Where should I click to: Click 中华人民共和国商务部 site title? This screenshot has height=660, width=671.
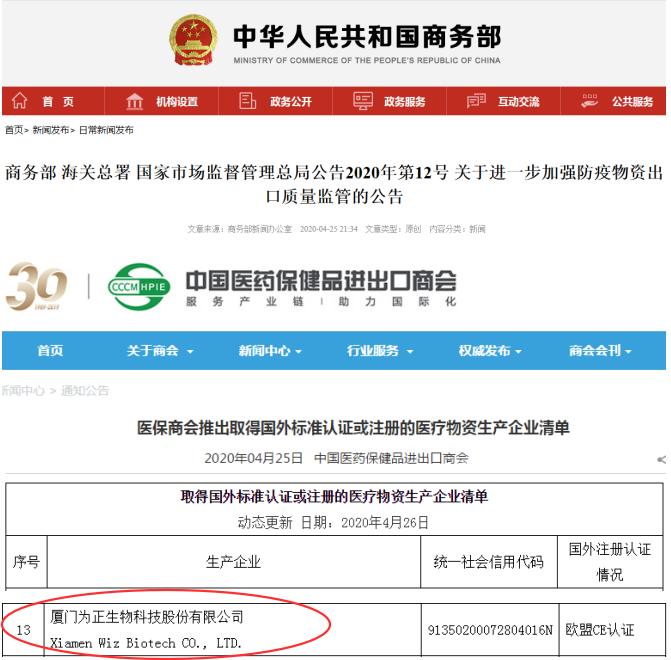367,37
